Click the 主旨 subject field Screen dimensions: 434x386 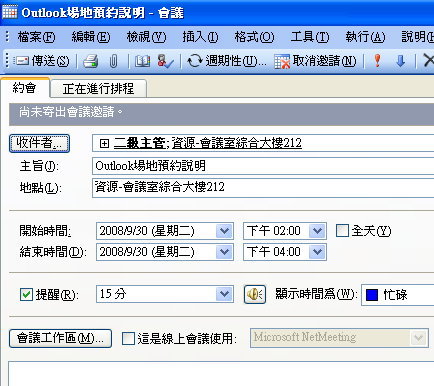tap(263, 166)
